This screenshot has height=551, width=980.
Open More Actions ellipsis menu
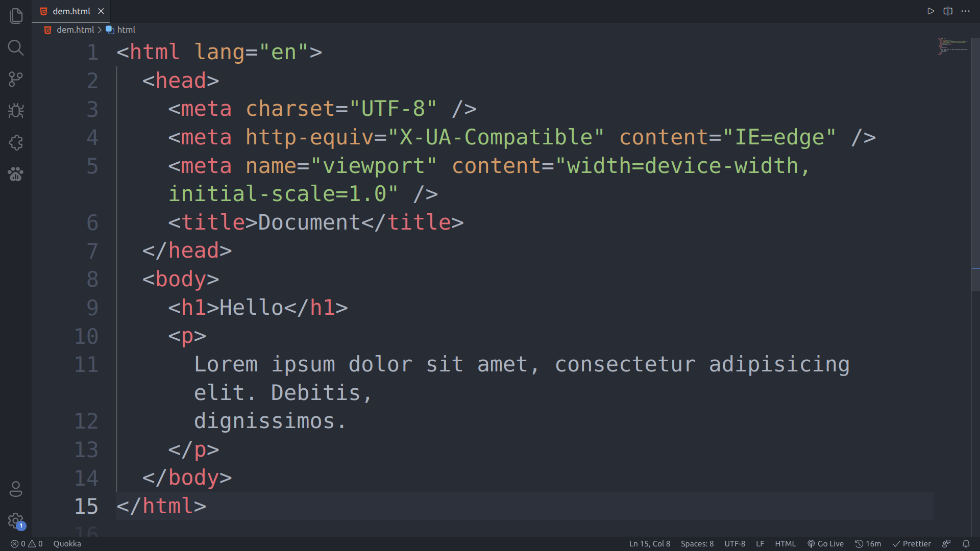(965, 11)
